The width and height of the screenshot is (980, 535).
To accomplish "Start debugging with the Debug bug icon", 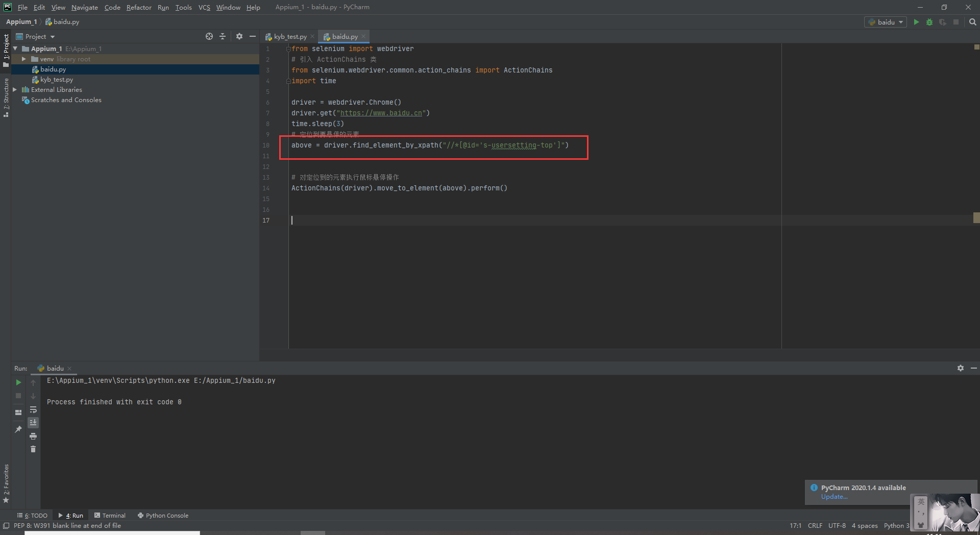I will pyautogui.click(x=929, y=22).
